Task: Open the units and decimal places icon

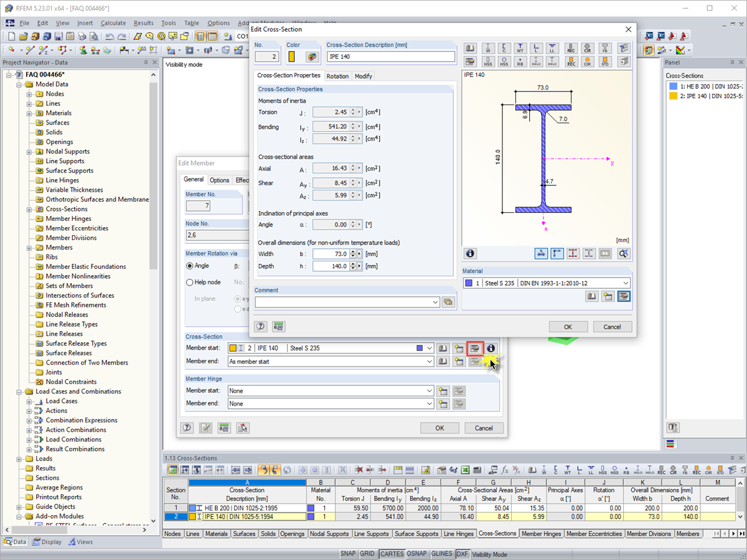Action: (278, 327)
